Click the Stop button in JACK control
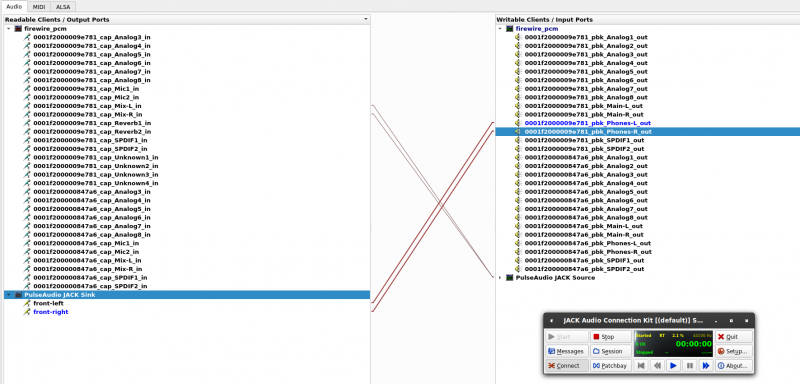Viewport: 800px width, 384px height. click(611, 337)
